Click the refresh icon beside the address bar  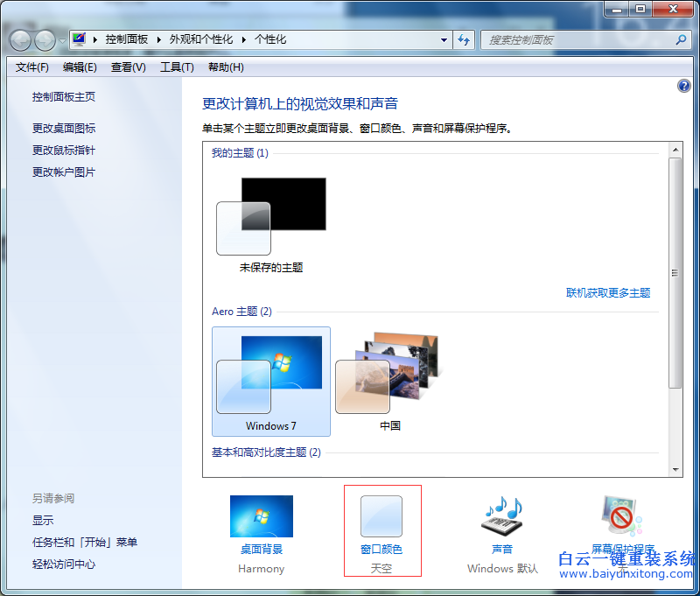point(465,39)
